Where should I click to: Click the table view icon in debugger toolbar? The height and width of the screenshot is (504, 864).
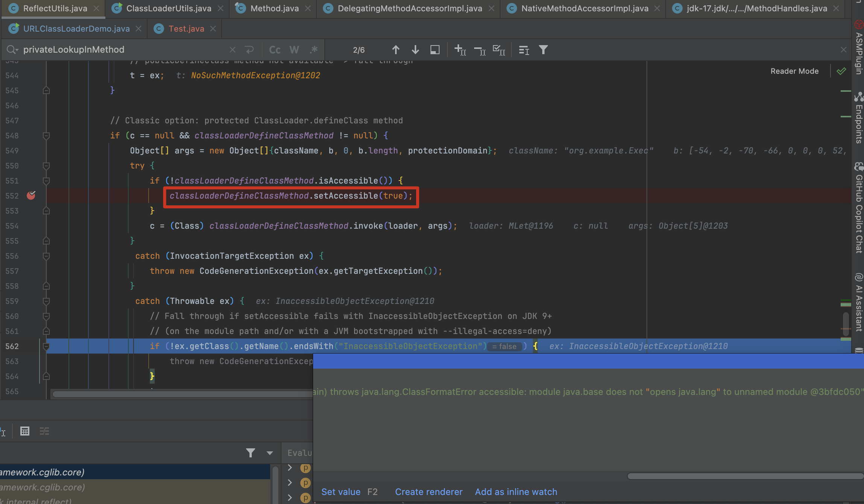tap(25, 431)
